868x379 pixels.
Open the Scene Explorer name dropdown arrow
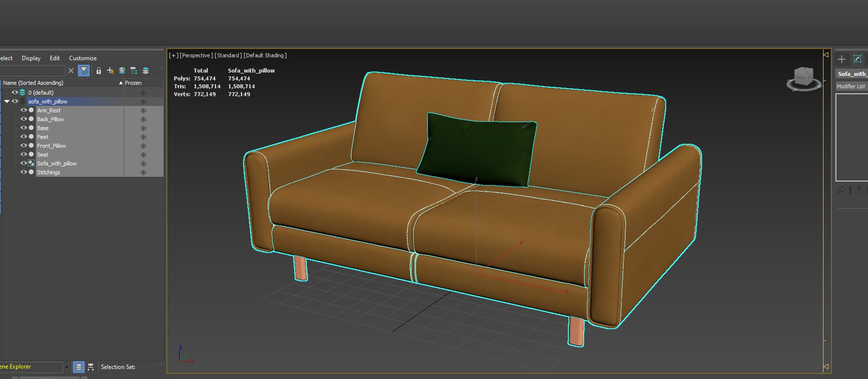coord(66,367)
